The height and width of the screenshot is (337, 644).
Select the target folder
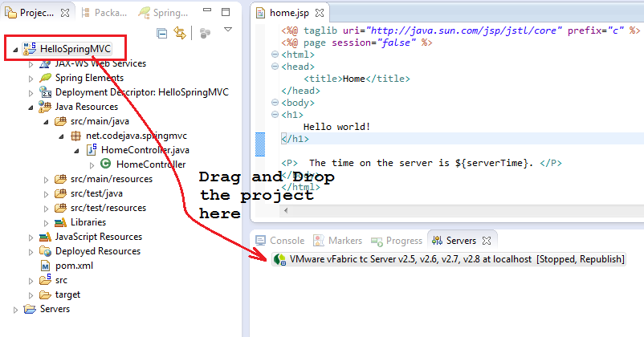tap(67, 294)
